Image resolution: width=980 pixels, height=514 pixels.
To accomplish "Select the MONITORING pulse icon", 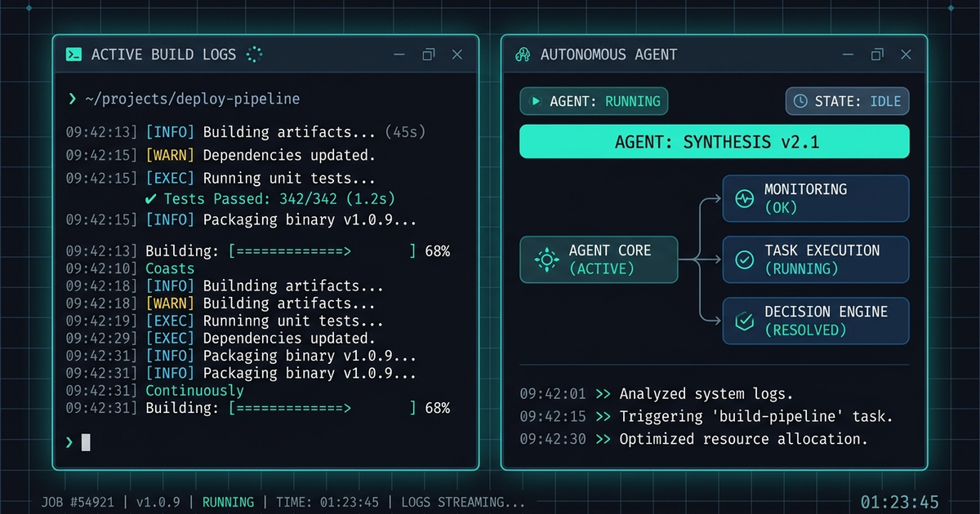I will [x=744, y=198].
